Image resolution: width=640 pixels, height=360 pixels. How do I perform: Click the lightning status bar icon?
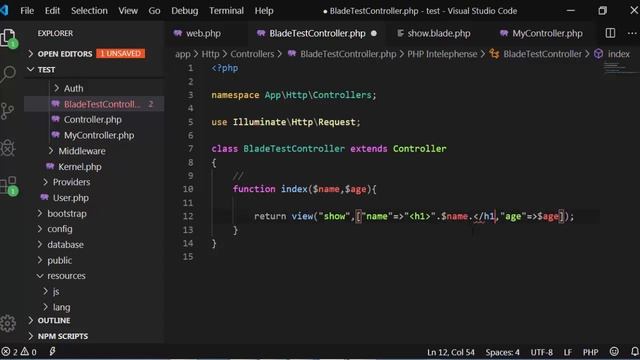click(x=52, y=351)
